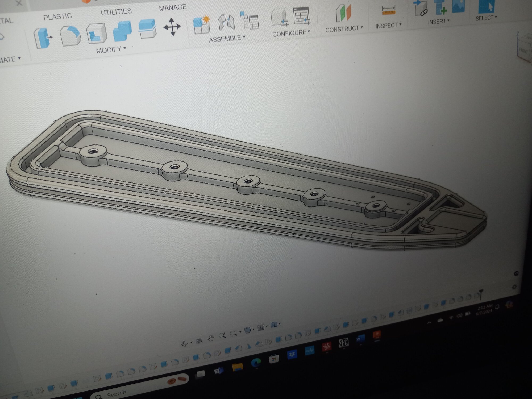Select the Shell tool
The width and height of the screenshot is (532, 399).
(x=96, y=34)
